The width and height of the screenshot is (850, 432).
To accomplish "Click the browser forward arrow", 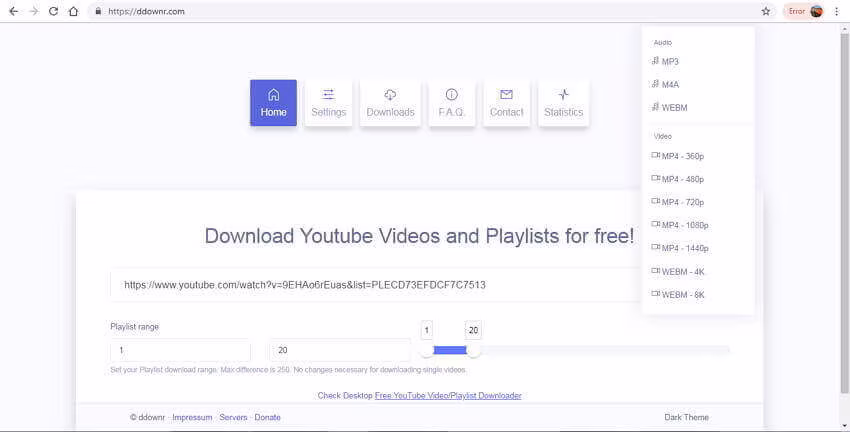I will point(34,11).
